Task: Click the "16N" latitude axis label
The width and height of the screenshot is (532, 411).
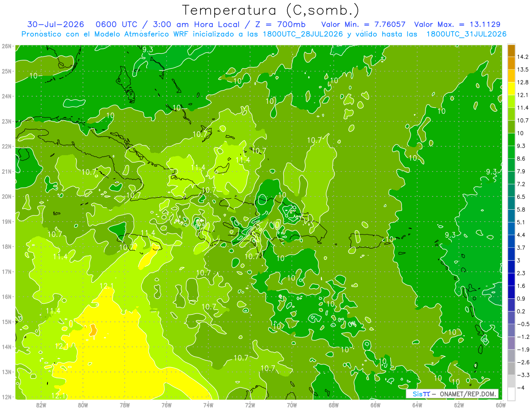Action: pyautogui.click(x=7, y=297)
